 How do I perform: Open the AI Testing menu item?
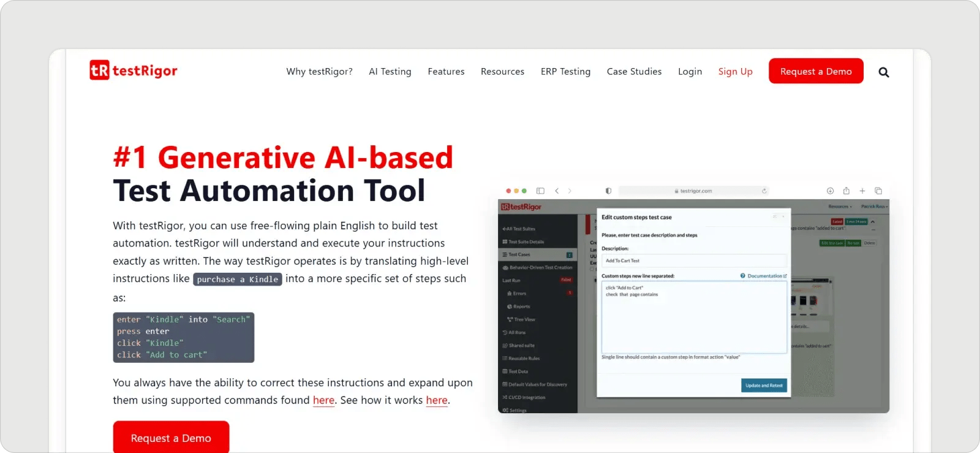(390, 72)
